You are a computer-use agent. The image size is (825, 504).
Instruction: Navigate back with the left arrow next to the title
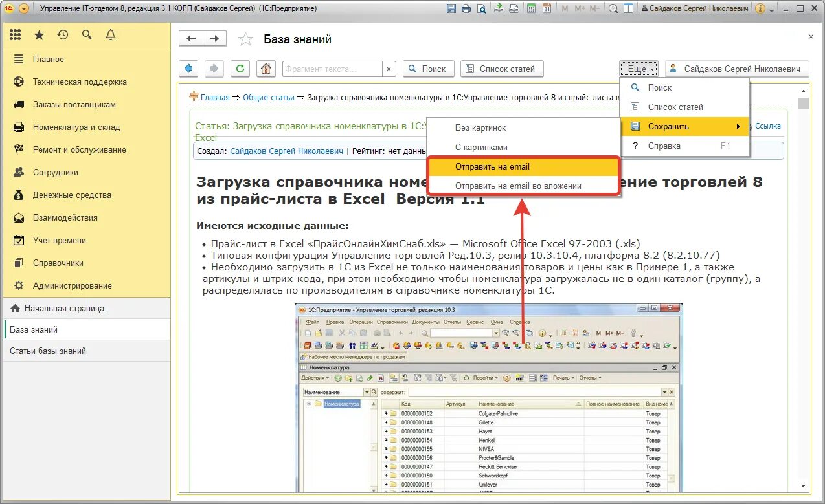point(191,39)
